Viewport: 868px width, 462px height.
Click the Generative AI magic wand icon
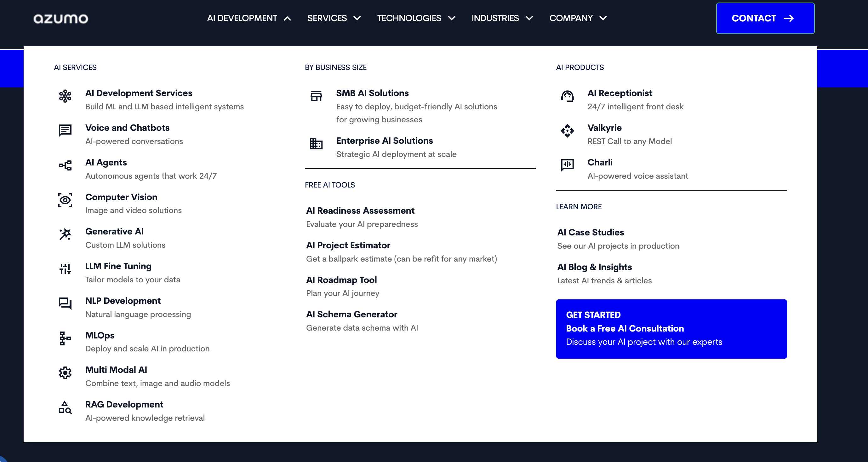click(x=65, y=234)
